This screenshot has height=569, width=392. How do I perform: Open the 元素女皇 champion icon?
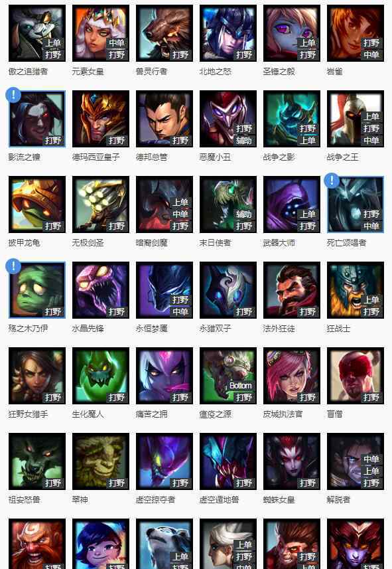pos(101,33)
